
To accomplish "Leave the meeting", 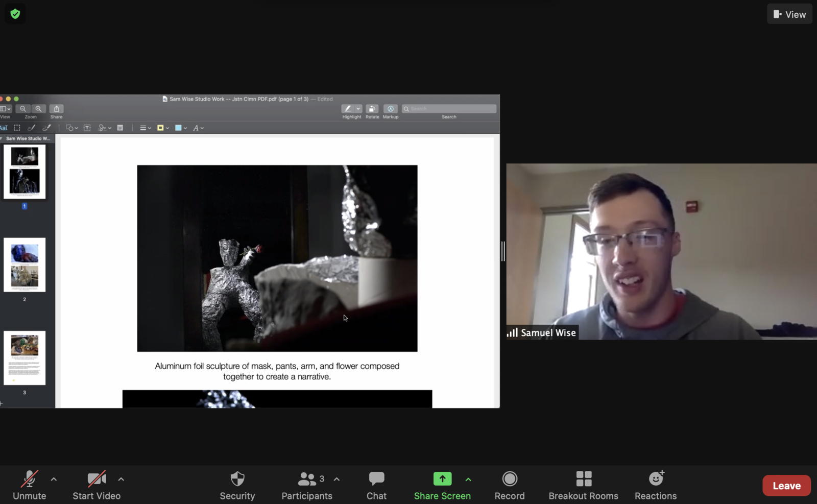I will coord(786,486).
